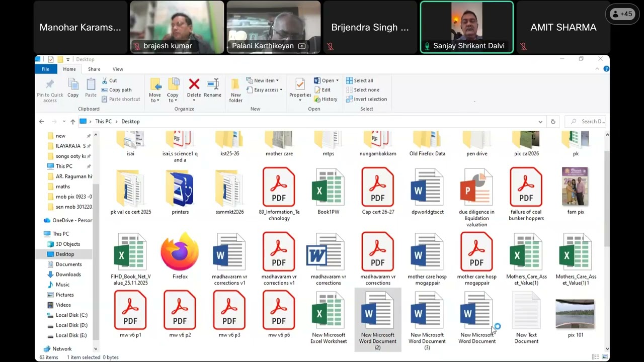This screenshot has height=362, width=644.
Task: Switch to the View ribbon tab
Action: click(118, 69)
